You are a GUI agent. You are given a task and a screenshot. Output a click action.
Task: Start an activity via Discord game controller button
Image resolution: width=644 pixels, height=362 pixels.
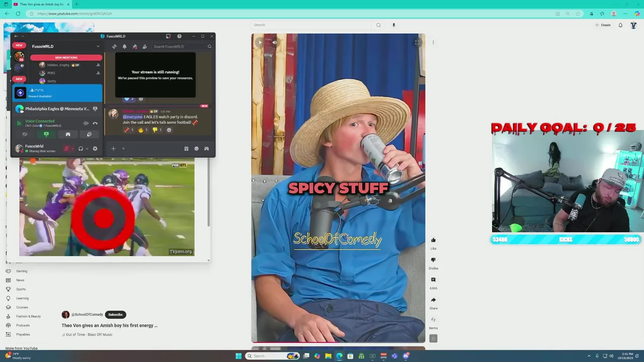[x=68, y=134]
